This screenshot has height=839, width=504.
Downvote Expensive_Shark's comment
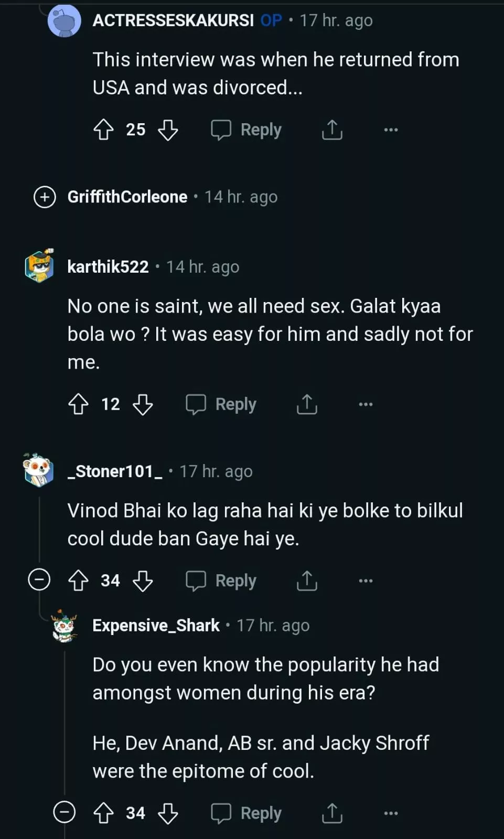[x=168, y=813]
